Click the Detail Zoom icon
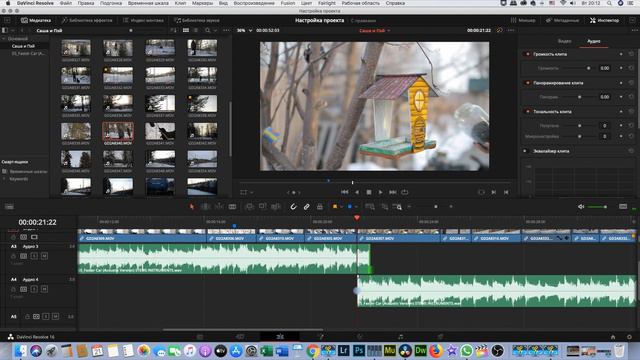 384,207
